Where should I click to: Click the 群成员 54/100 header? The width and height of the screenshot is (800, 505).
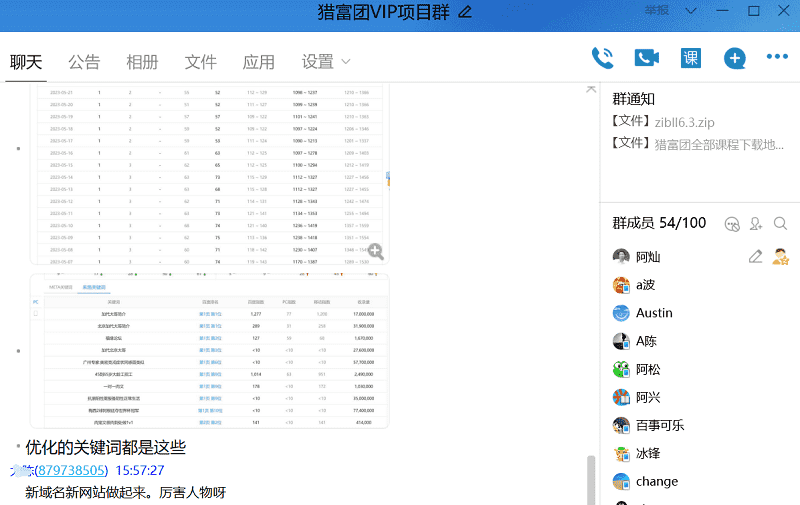[659, 223]
